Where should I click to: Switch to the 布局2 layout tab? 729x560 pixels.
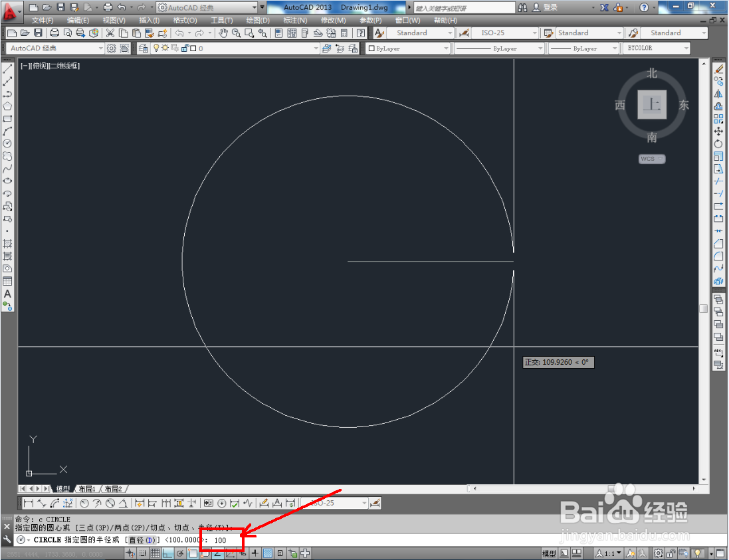pos(114,489)
